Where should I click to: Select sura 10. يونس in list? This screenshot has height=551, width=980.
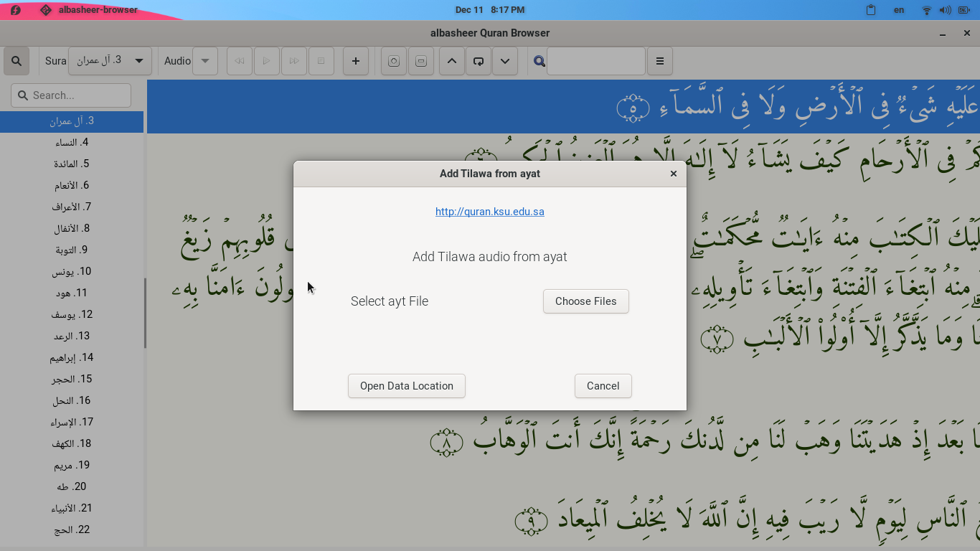tap(72, 272)
